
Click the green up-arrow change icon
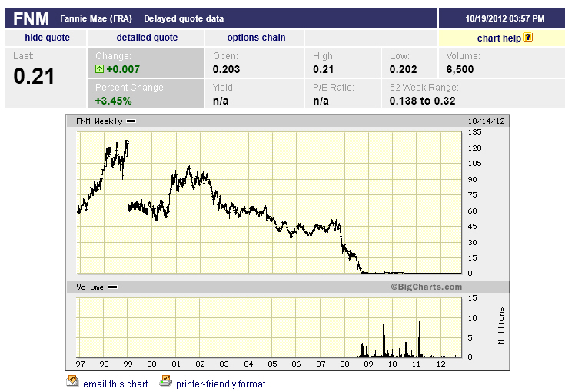pyautogui.click(x=99, y=69)
